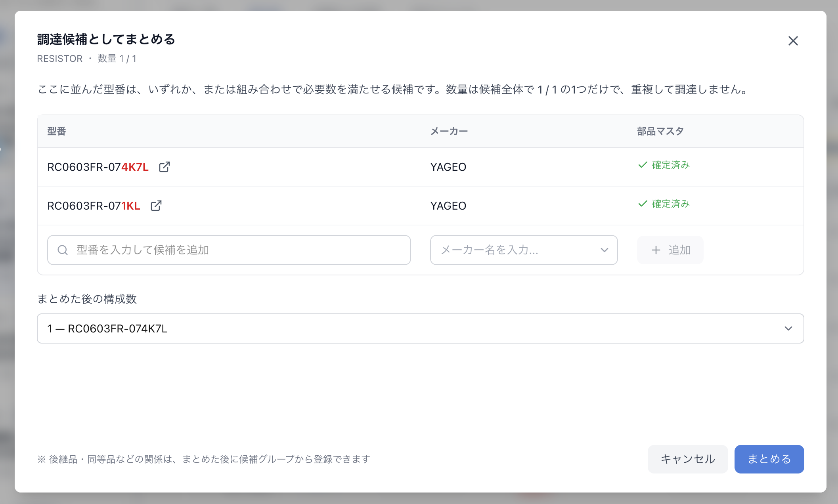Focus the メーカー名を入力 combo box
Screen dimensions: 838x504
click(524, 250)
